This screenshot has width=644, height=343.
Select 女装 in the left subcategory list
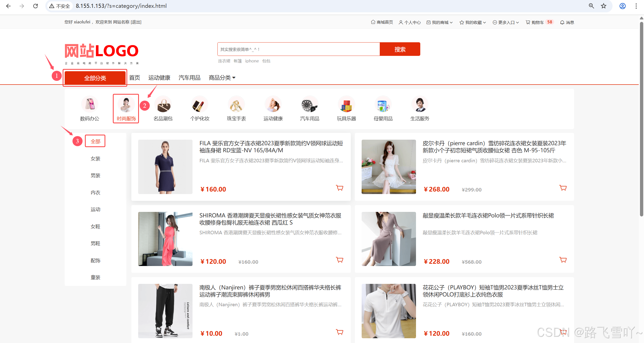[95, 159]
